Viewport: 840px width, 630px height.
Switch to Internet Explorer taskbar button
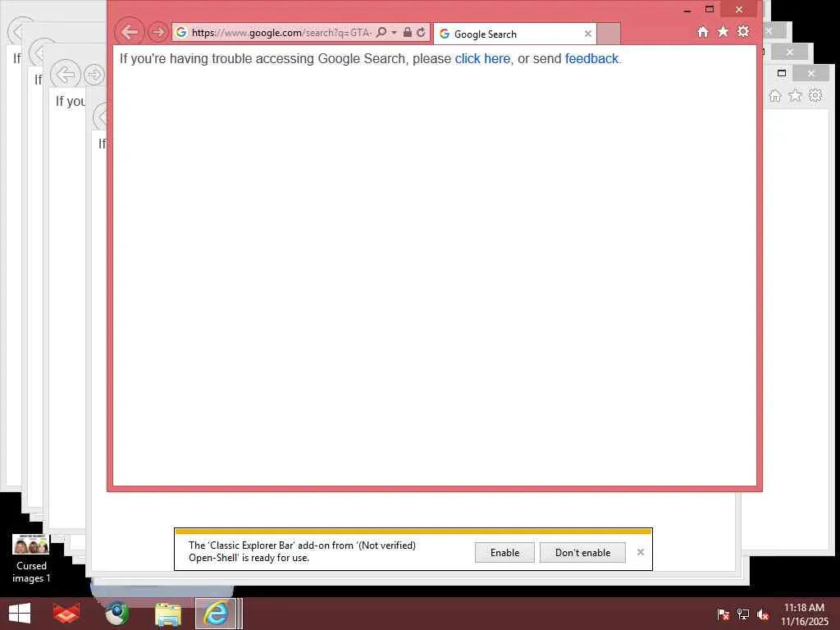(x=216, y=614)
